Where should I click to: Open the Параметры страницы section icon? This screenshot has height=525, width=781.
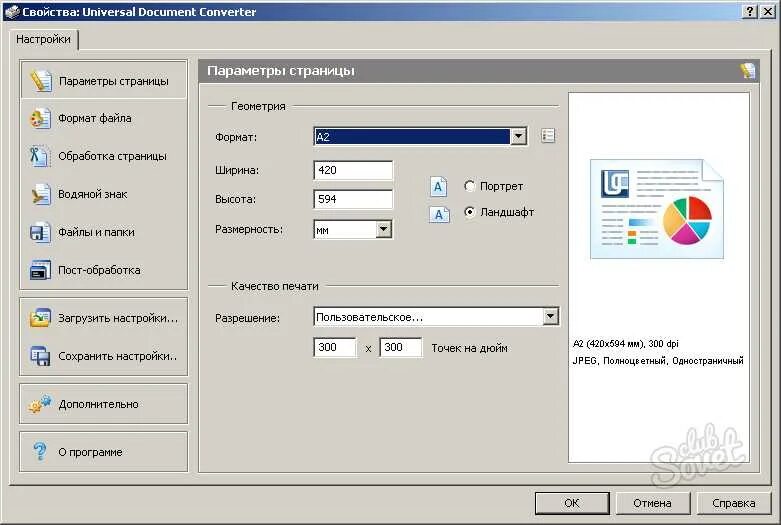coord(40,81)
